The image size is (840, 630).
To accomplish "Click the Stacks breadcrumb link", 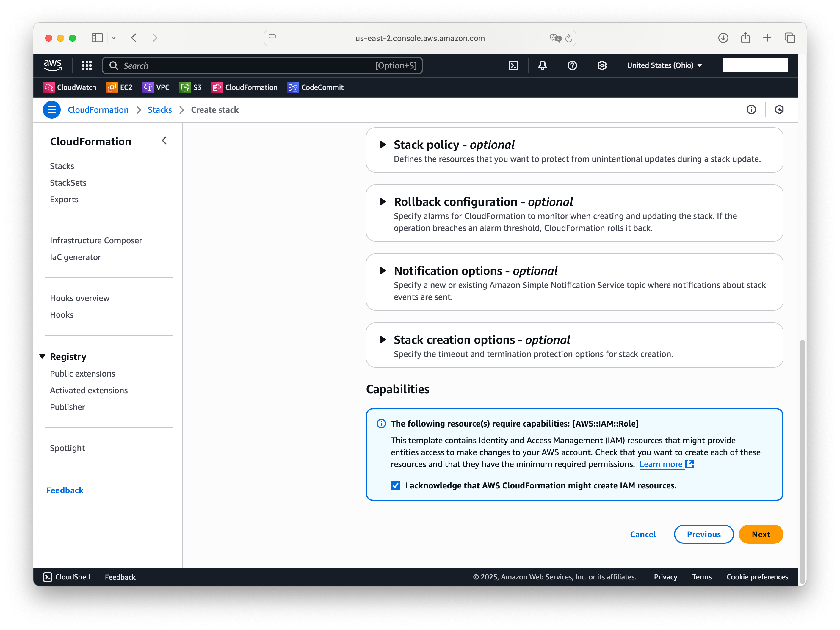I will [159, 110].
